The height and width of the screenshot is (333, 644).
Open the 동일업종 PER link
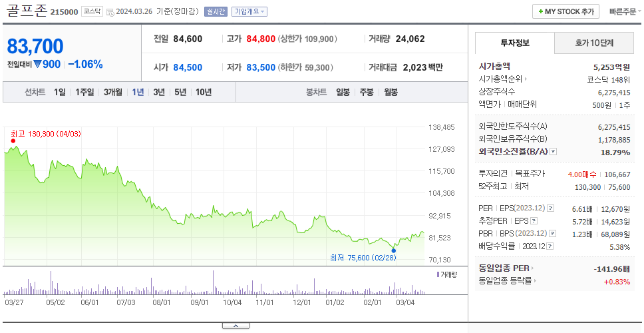click(x=504, y=268)
